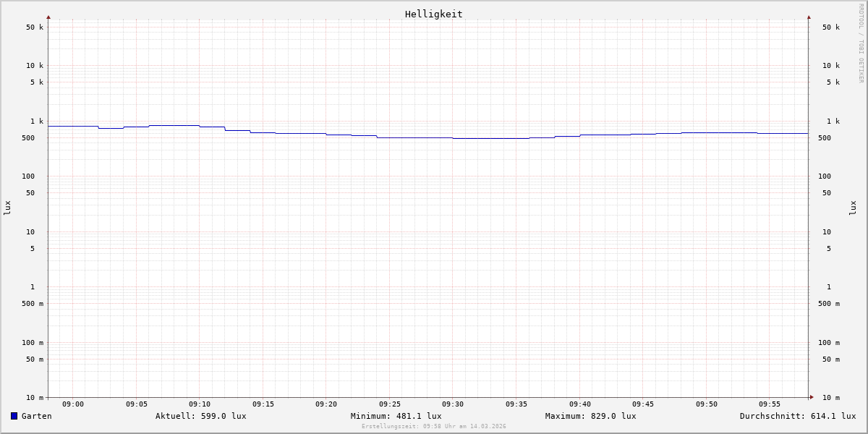
Task: Click the Erstellungszeit timestamp footer text
Action: pyautogui.click(x=433, y=427)
